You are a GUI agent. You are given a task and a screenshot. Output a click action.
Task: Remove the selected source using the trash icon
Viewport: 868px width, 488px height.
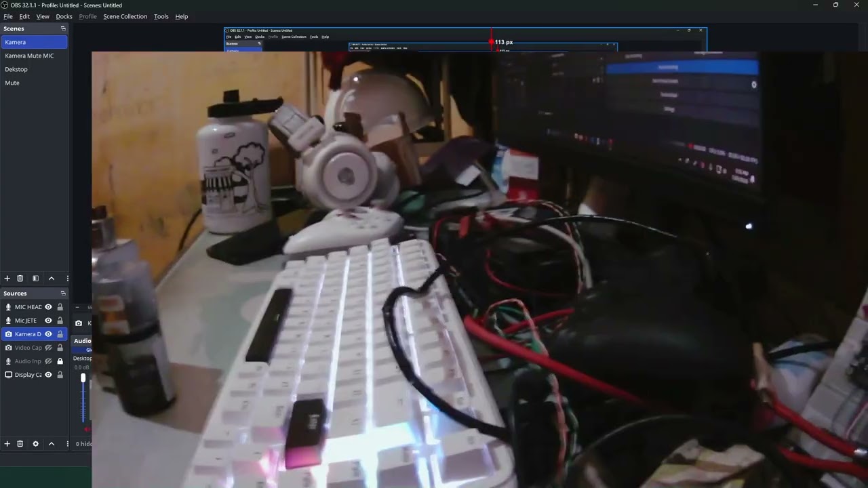pos(20,444)
